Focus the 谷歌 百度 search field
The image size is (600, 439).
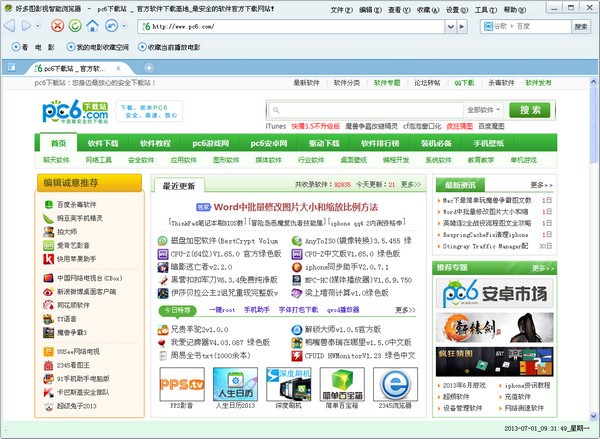click(x=526, y=26)
